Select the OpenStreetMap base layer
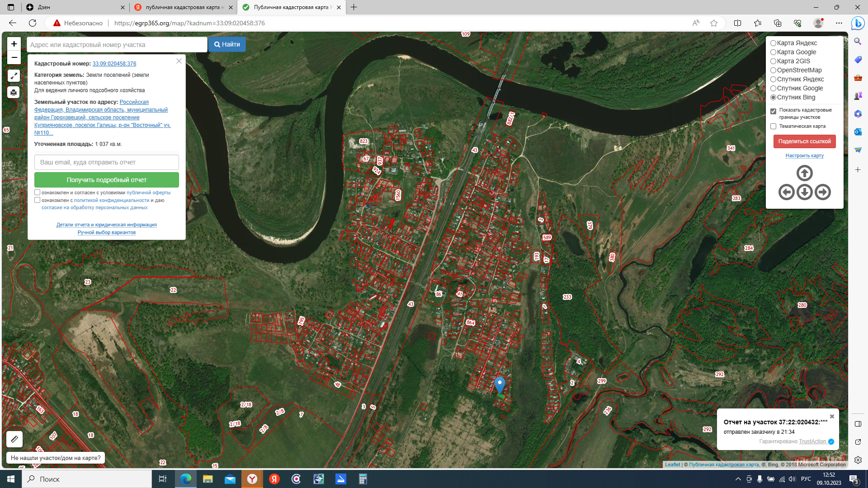Viewport: 868px width, 488px height. (773, 70)
